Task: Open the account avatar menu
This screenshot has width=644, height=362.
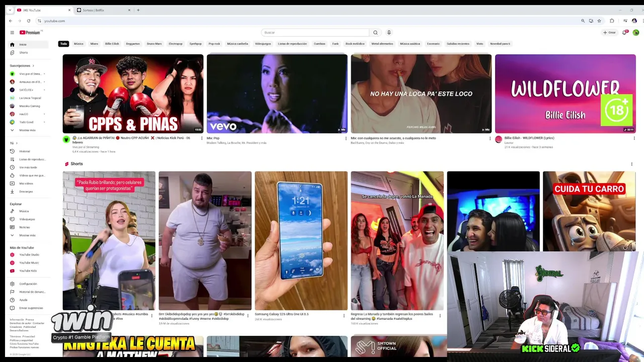Action: tap(636, 32)
